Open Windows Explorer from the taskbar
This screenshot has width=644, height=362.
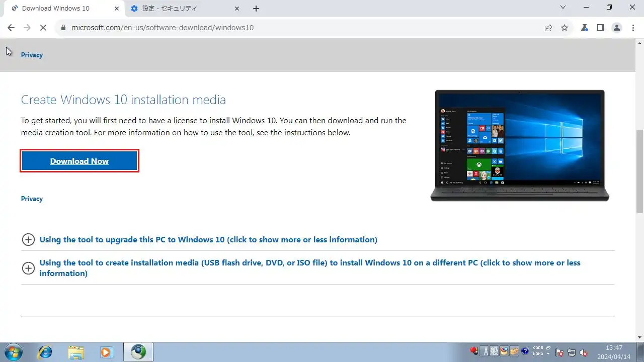click(76, 352)
